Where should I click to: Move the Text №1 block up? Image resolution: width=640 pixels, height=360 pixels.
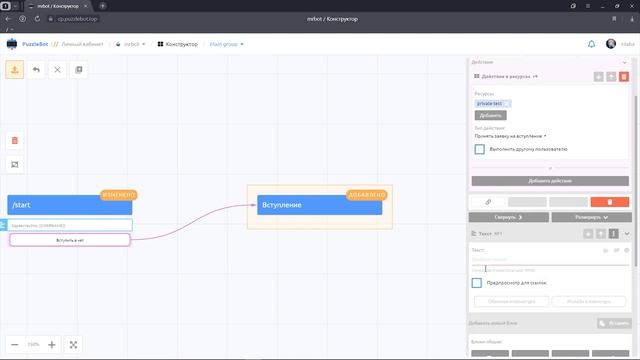coord(601,234)
